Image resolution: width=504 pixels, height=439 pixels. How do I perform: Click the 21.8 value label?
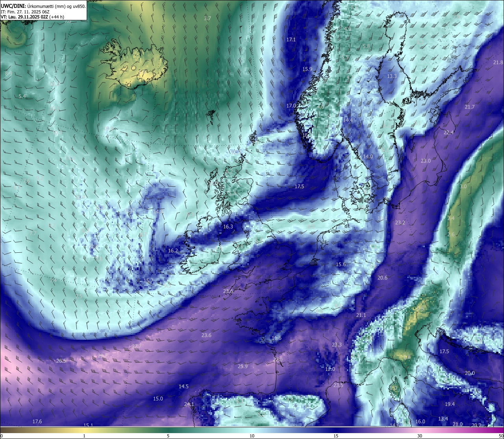click(x=498, y=63)
